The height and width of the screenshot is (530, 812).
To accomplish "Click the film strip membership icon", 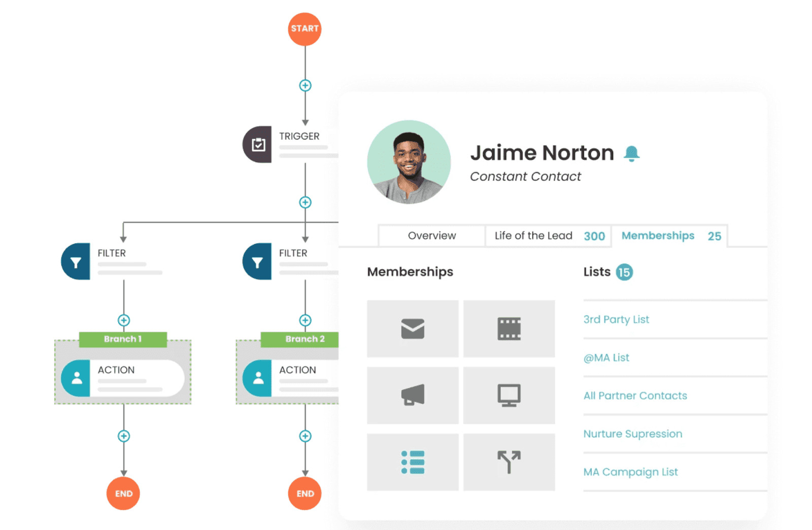I will click(509, 329).
